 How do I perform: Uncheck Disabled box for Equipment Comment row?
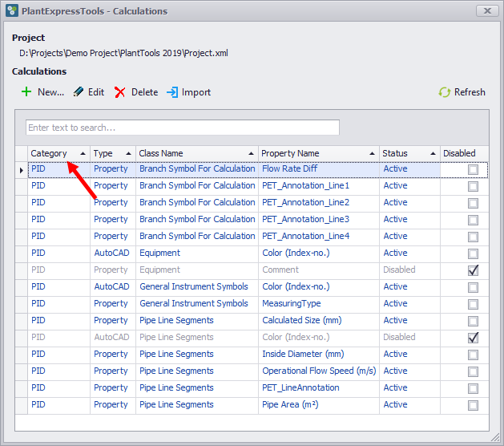tap(473, 270)
